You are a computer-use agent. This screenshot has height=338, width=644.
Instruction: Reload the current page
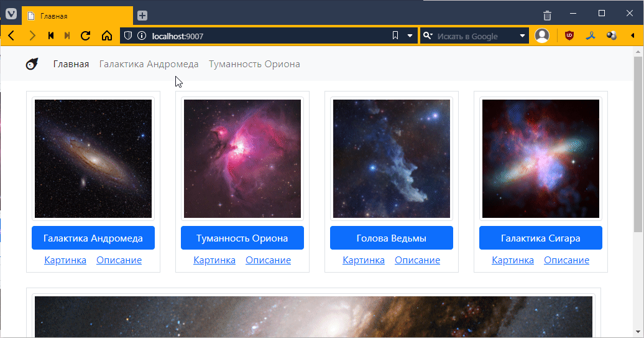86,36
